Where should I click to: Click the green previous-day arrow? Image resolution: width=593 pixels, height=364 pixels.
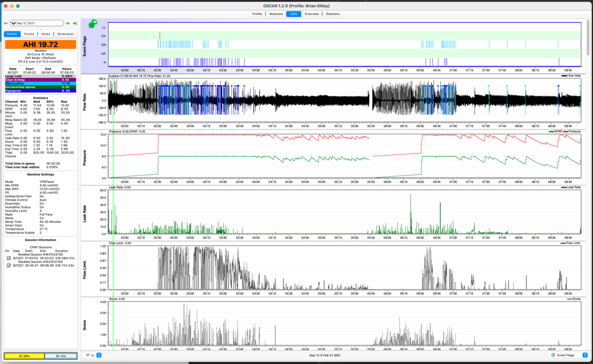pos(6,23)
